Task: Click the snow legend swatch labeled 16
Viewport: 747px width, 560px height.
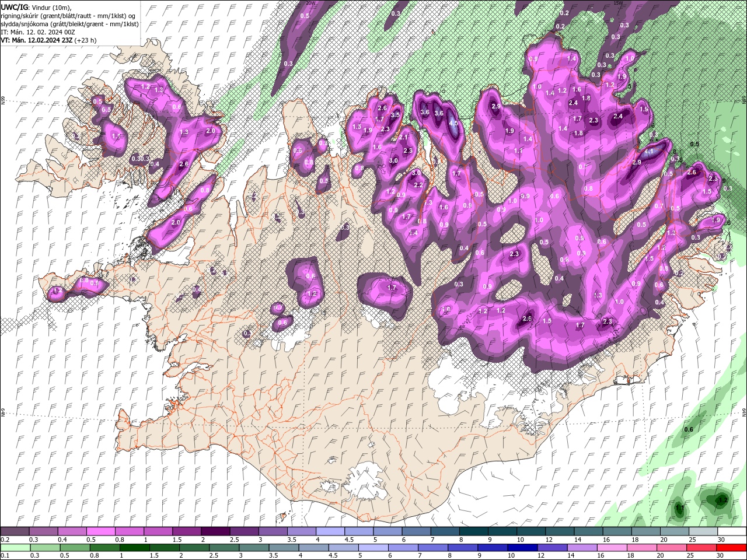Action: click(x=616, y=531)
